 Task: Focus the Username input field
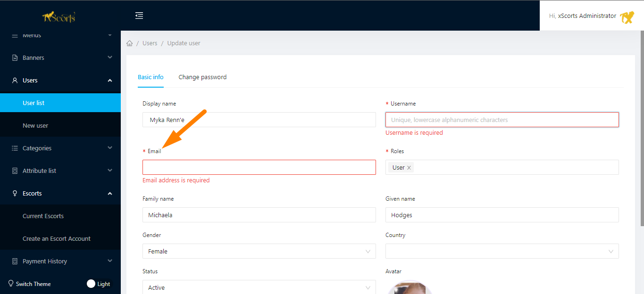click(x=502, y=120)
